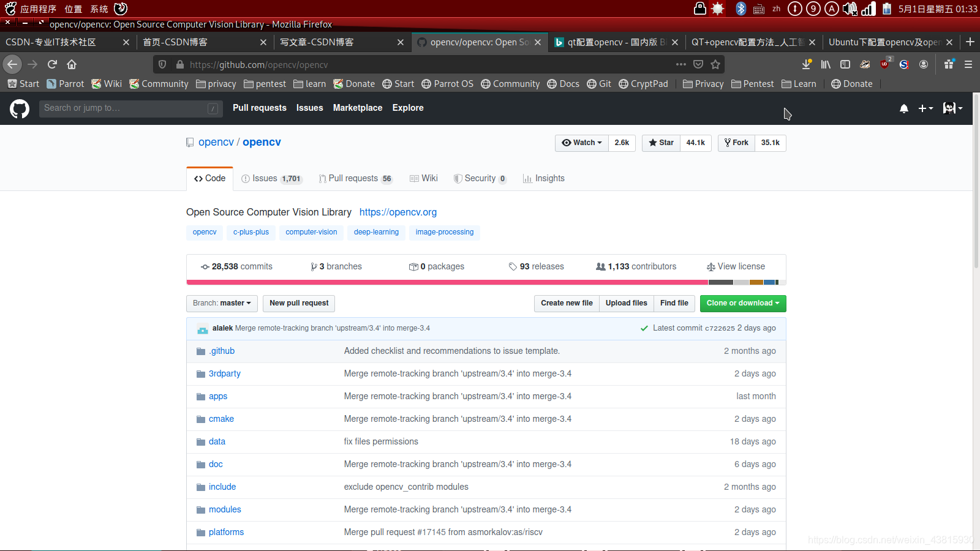The image size is (980, 551).
Task: Open the network signal tray icon
Action: pyautogui.click(x=869, y=9)
